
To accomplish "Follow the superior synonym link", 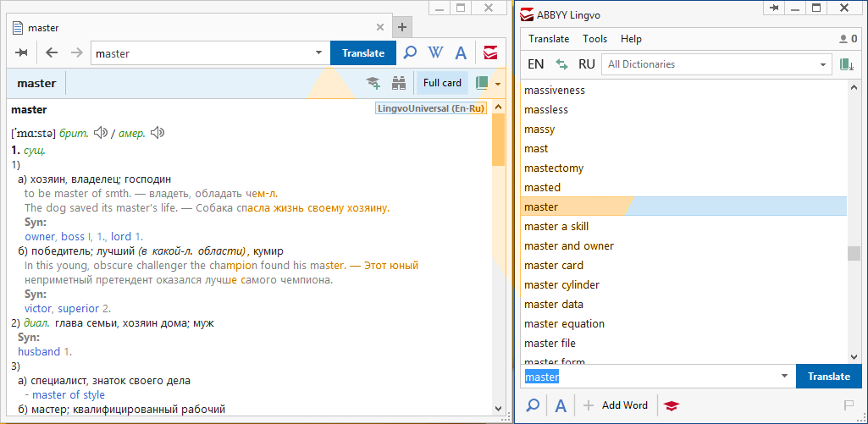I will tap(79, 308).
